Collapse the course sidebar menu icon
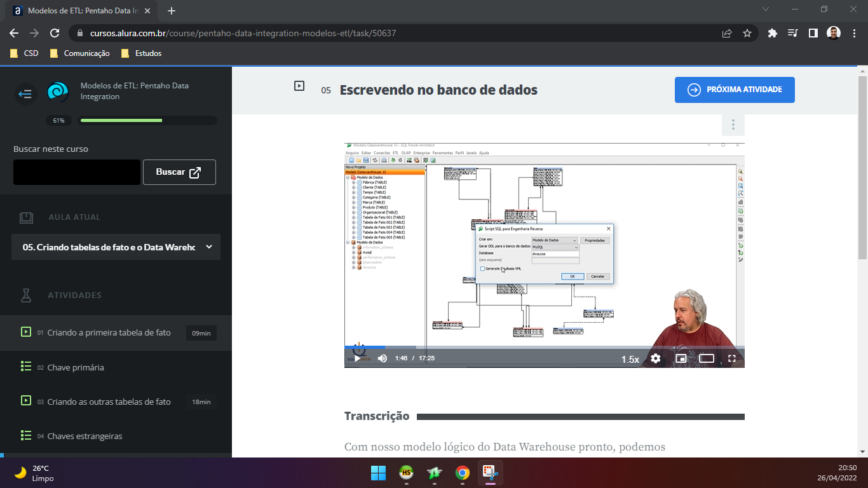Image resolution: width=868 pixels, height=488 pixels. (x=25, y=94)
